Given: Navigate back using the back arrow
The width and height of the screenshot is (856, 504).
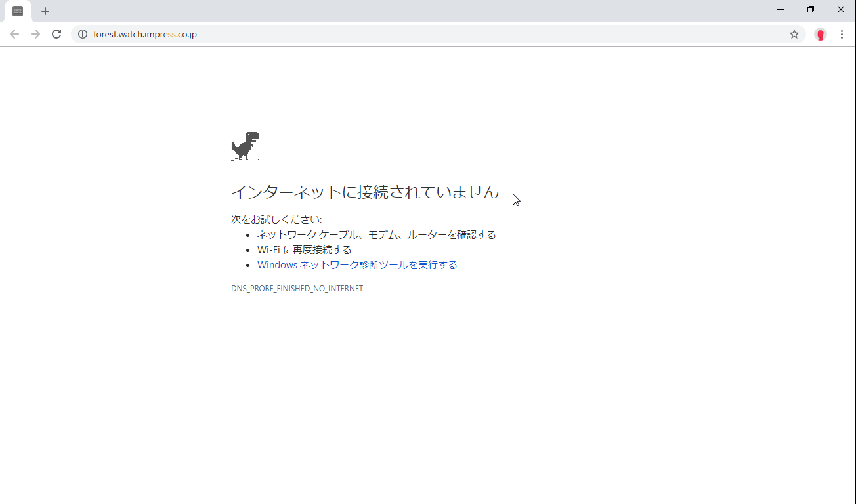Looking at the screenshot, I should [14, 34].
